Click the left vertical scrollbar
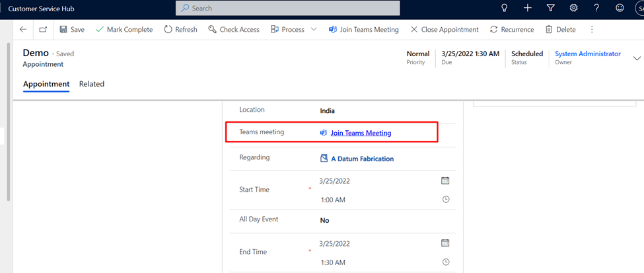The width and height of the screenshot is (644, 273). coord(8,119)
